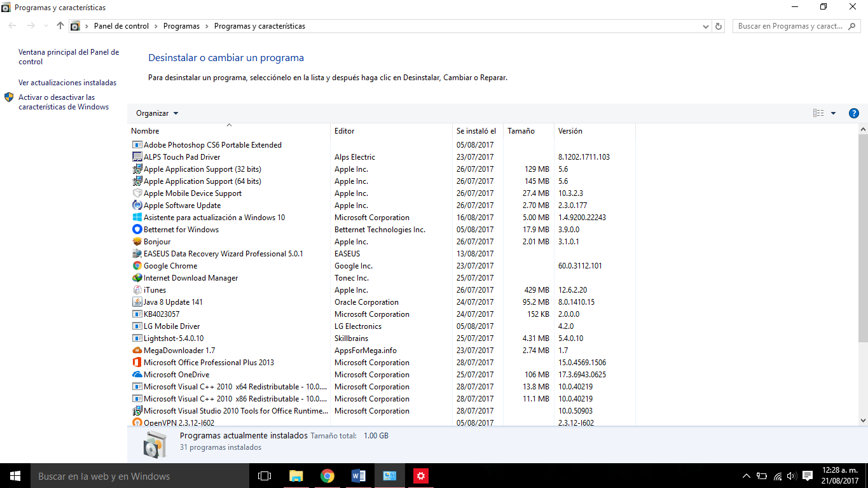Click the ALPS Touch Pad Driver icon

[137, 157]
